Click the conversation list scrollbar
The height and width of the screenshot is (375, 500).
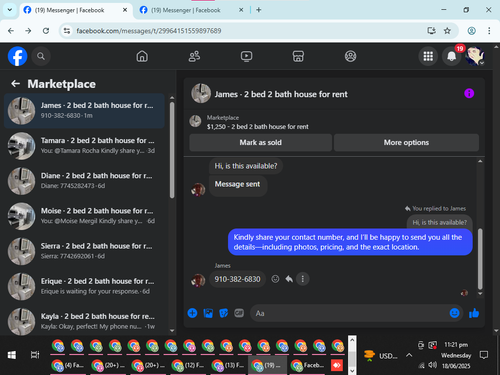(172, 150)
